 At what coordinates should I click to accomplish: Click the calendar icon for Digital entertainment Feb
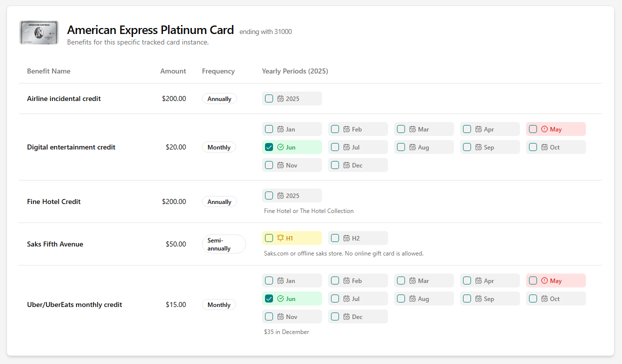pos(346,129)
